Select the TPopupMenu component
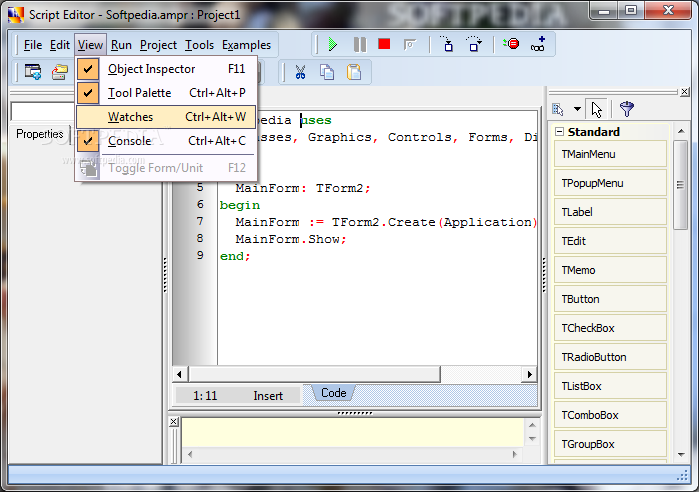This screenshot has width=699, height=492. tap(610, 183)
